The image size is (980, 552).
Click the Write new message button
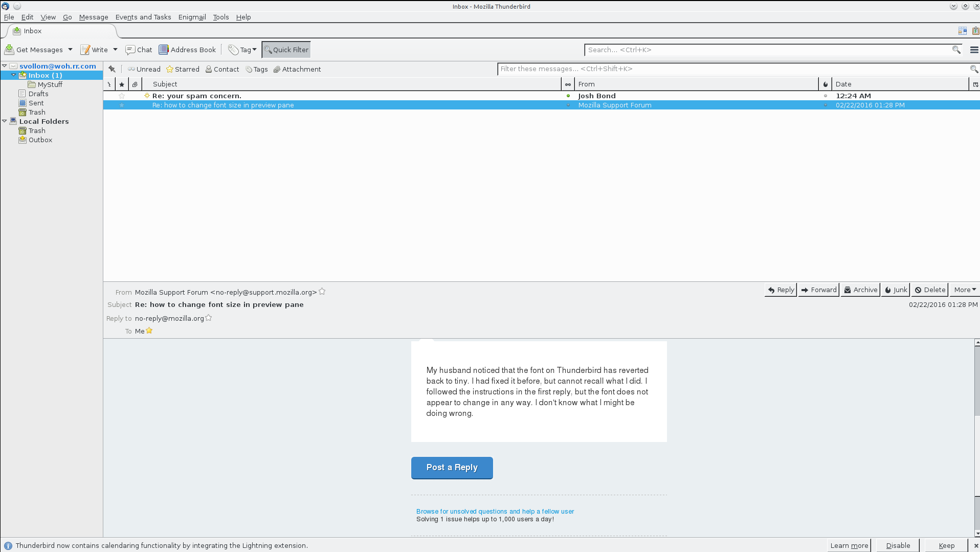[x=94, y=50]
